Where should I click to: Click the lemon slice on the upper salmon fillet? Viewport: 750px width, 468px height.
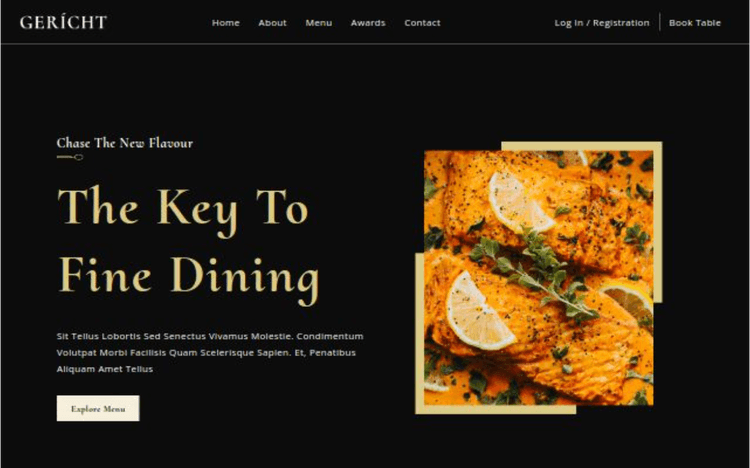coord(519,203)
